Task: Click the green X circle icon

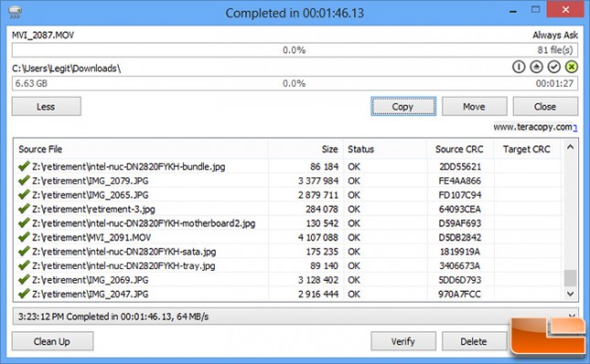Action: tap(571, 67)
